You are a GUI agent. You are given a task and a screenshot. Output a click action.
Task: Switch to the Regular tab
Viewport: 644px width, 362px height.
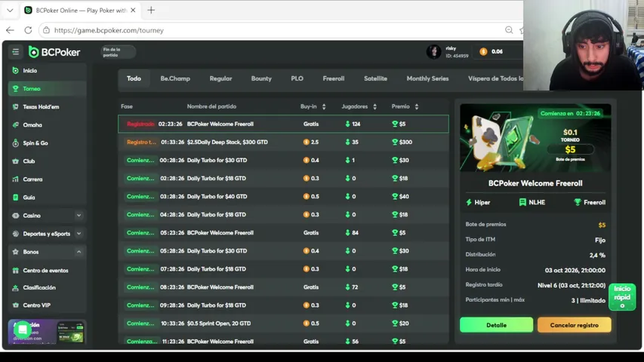pos(220,78)
